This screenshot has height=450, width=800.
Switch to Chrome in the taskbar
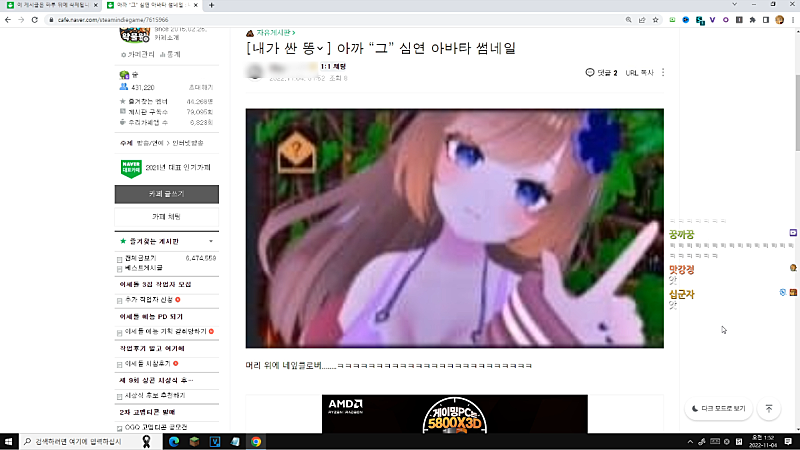point(256,441)
